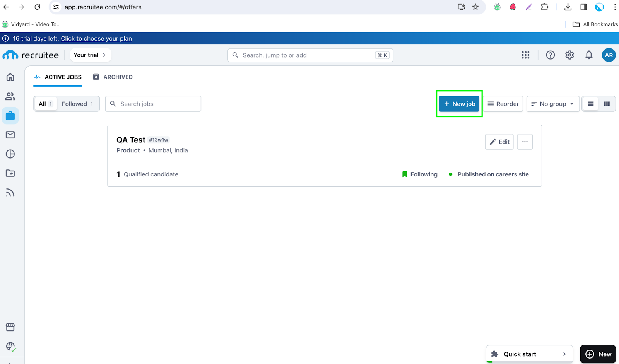Open the apps grid menu icon
619x364 pixels.
[x=525, y=55]
